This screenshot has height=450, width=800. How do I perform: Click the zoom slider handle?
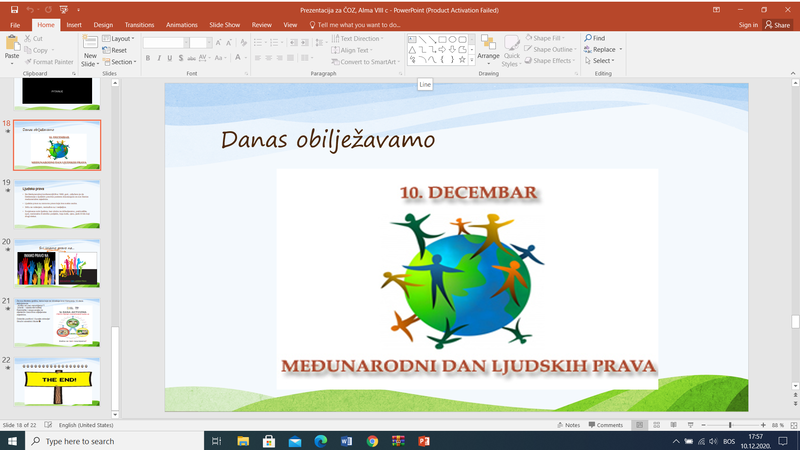coord(731,425)
